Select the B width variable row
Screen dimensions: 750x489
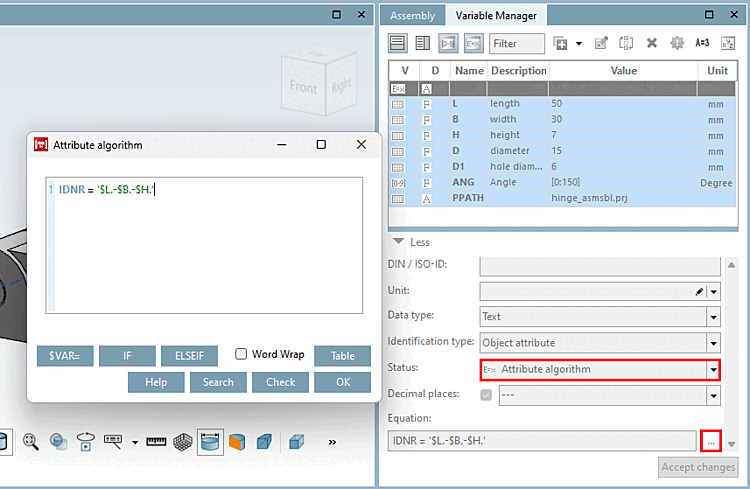click(x=562, y=120)
